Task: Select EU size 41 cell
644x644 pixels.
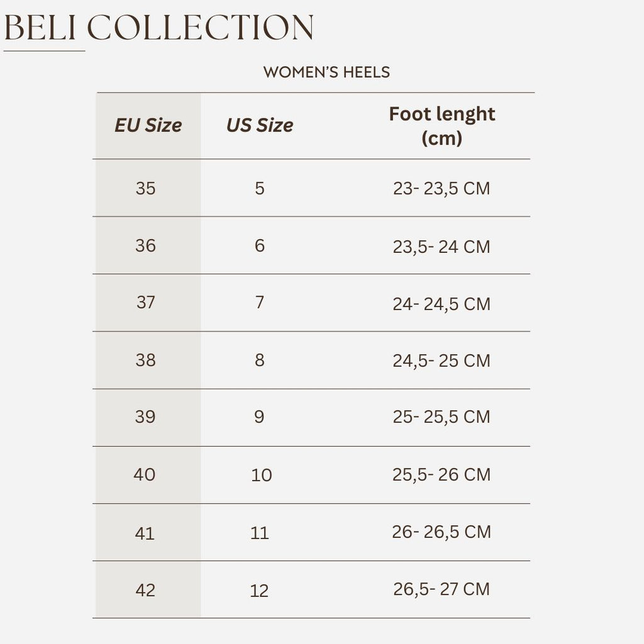Action: (145, 533)
